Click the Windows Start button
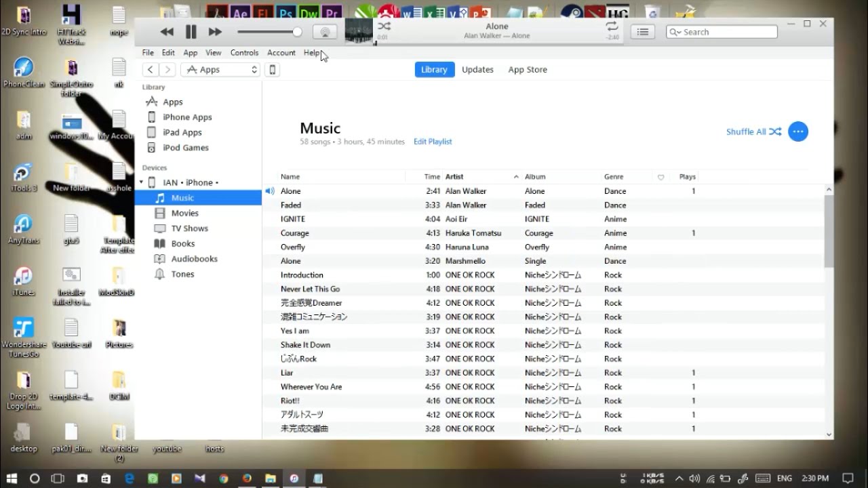Image resolution: width=868 pixels, height=488 pixels. pyautogui.click(x=12, y=479)
